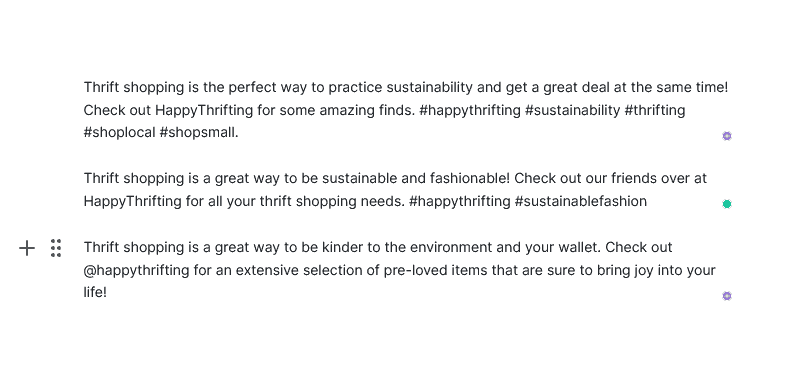Click the @happythrifting mention

point(136,271)
